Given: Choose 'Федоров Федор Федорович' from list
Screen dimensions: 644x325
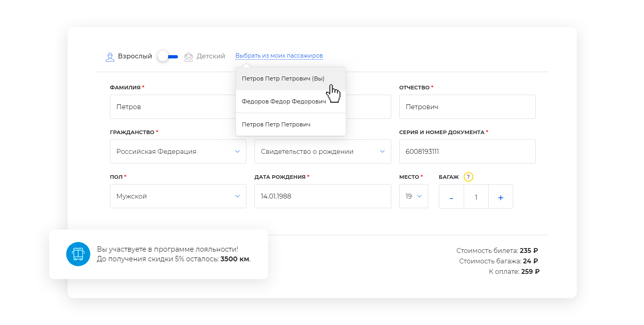Looking at the screenshot, I should (x=291, y=101).
